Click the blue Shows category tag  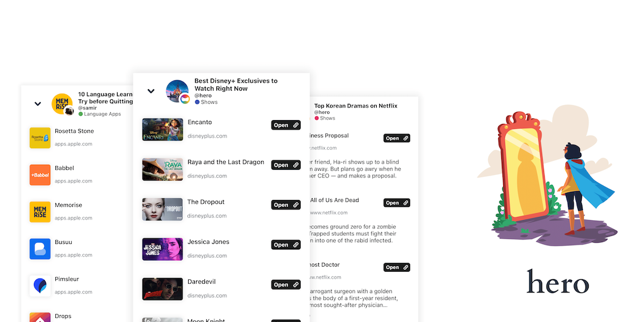[206, 102]
